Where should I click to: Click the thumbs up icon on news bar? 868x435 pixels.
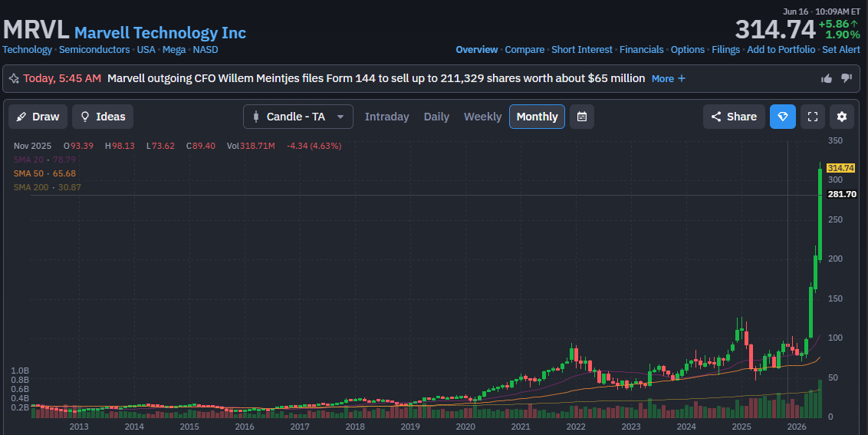[x=827, y=79]
